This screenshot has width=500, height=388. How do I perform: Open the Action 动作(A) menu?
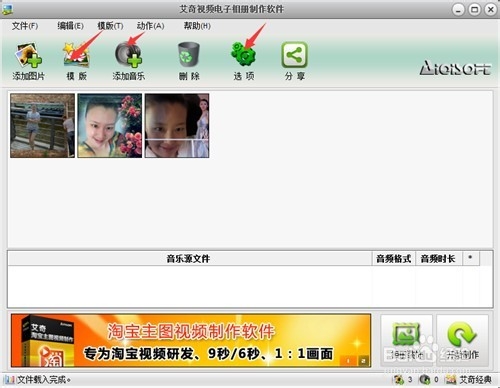(150, 26)
